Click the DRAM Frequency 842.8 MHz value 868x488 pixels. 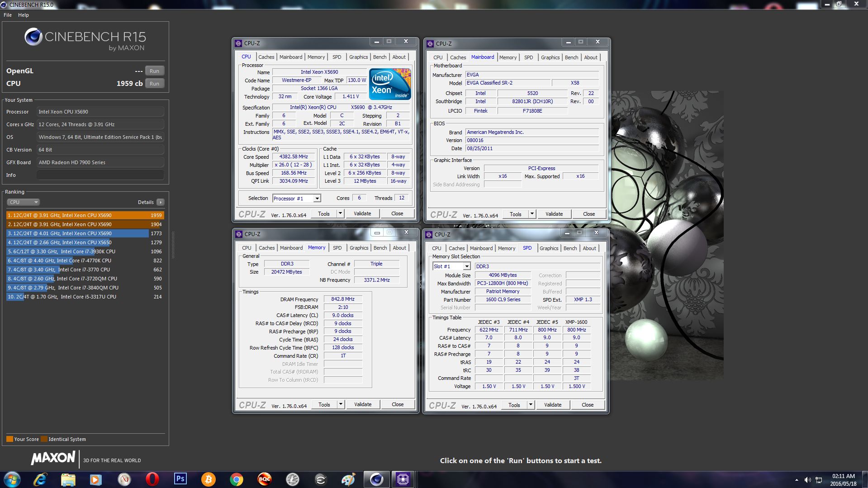pyautogui.click(x=343, y=299)
